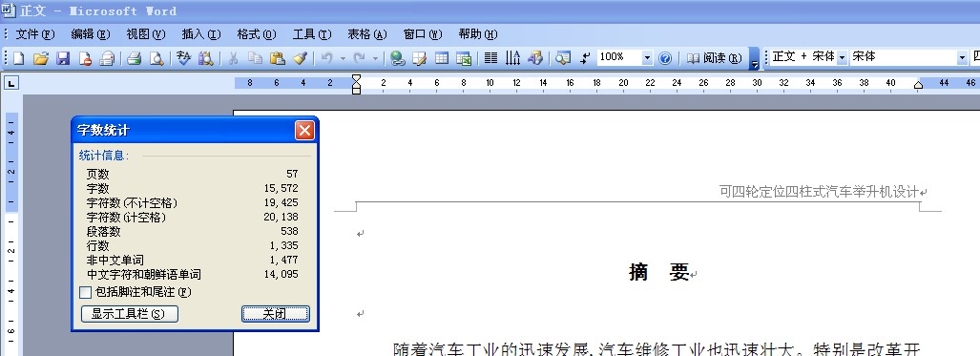980x356 pixels.
Task: Open the 正文 + 宋体 style dropdown
Action: pos(842,57)
